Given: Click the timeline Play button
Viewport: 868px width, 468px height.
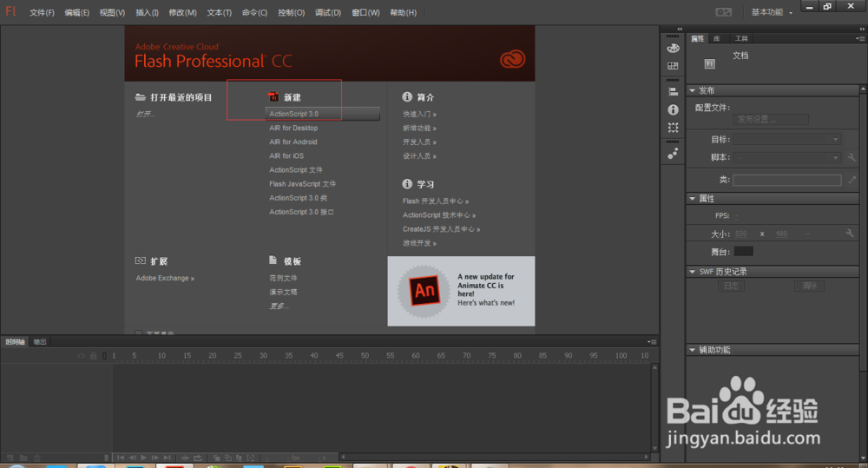Looking at the screenshot, I should 143,458.
